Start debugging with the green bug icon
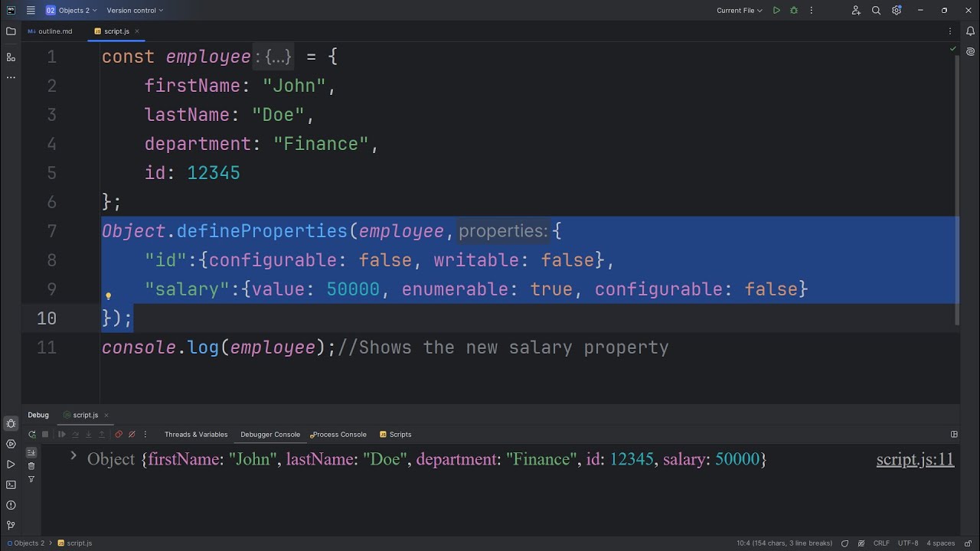Viewport: 980px width, 551px height. [794, 11]
